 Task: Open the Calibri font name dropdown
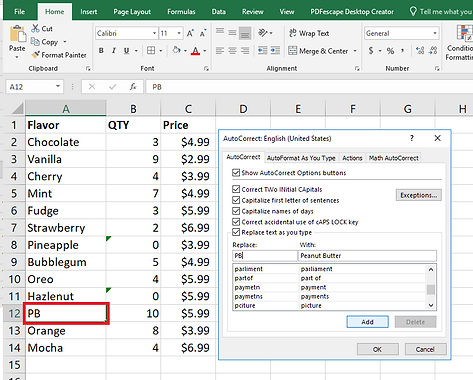[154, 33]
